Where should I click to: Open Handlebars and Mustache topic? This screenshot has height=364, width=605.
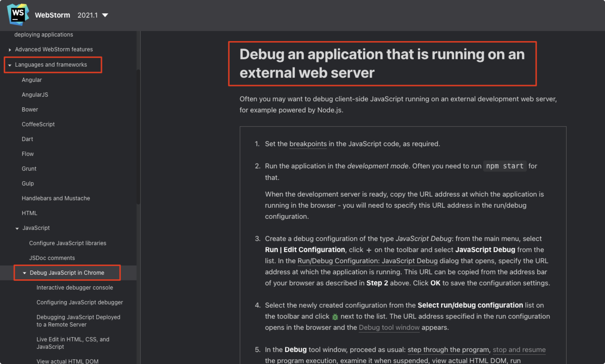coord(56,198)
